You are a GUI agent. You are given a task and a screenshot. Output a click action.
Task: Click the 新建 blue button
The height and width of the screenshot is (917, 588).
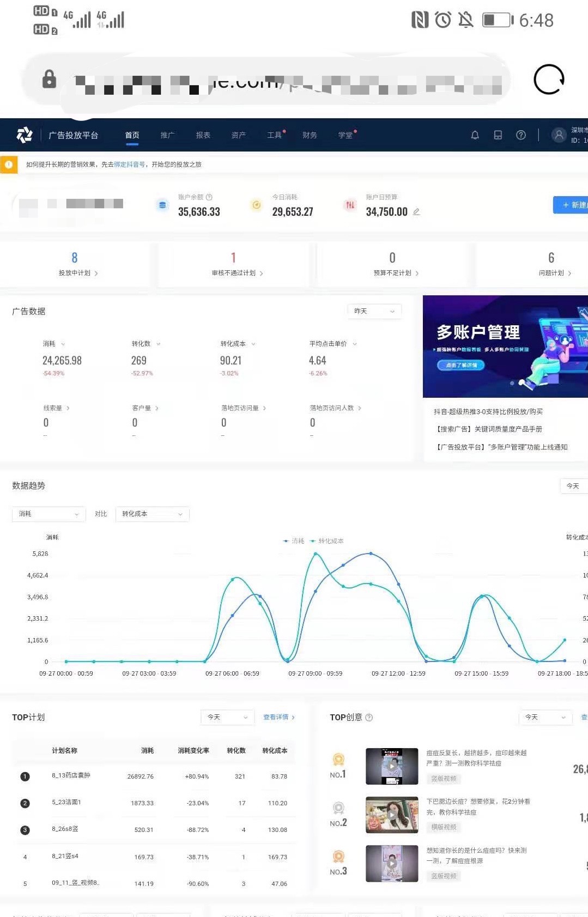(571, 205)
